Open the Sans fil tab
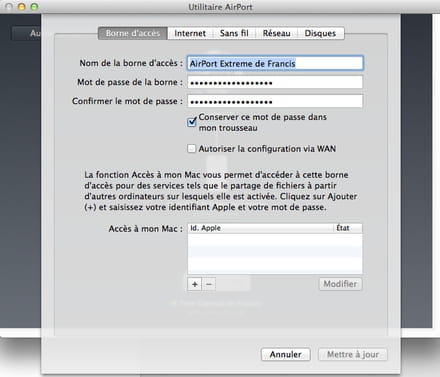Screen dimensions: 440x377 234,33
